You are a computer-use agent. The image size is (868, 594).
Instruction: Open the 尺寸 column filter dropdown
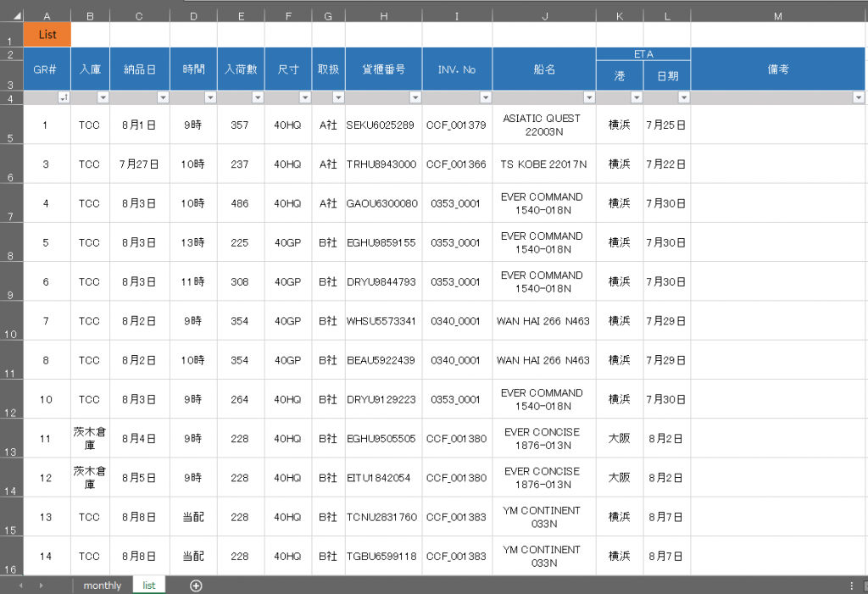[x=305, y=97]
